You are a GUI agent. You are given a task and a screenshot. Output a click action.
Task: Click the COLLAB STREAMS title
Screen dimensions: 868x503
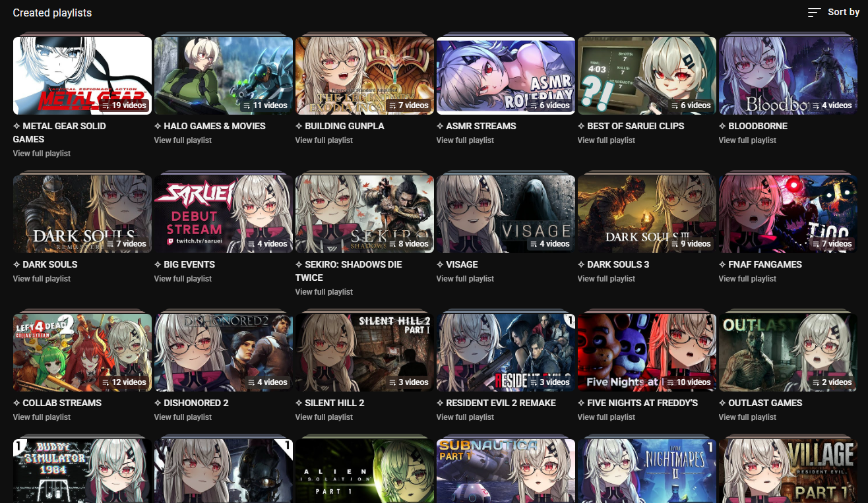[58, 403]
